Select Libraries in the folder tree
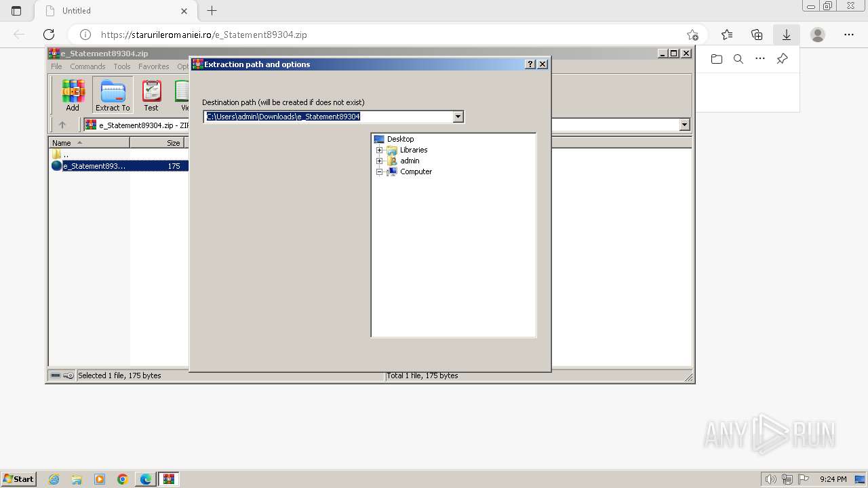Image resolution: width=868 pixels, height=488 pixels. coord(414,150)
